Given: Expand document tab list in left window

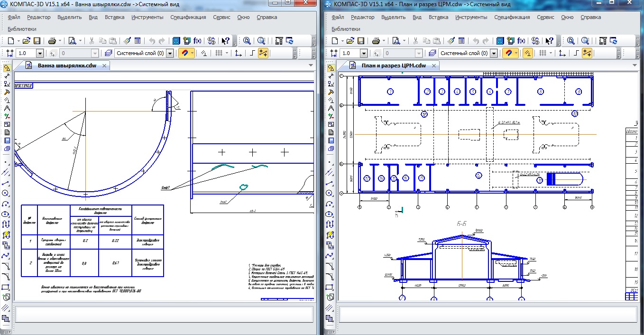Looking at the screenshot, I should pos(311,65).
